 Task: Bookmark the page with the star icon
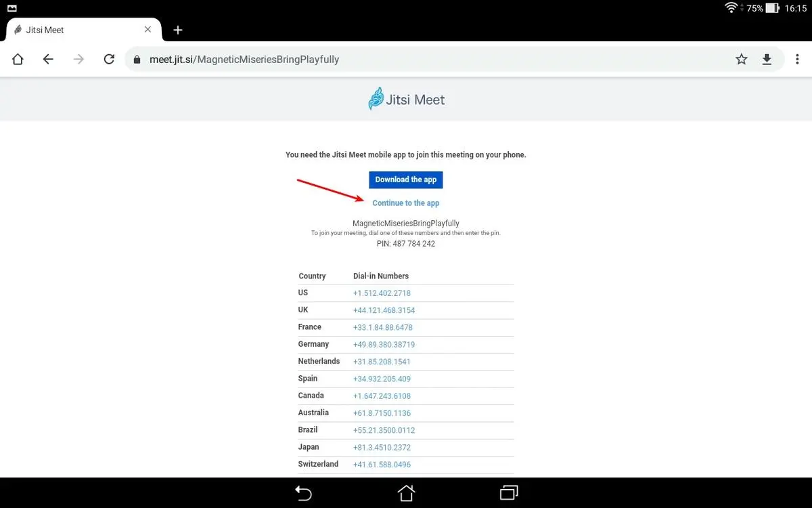point(742,59)
